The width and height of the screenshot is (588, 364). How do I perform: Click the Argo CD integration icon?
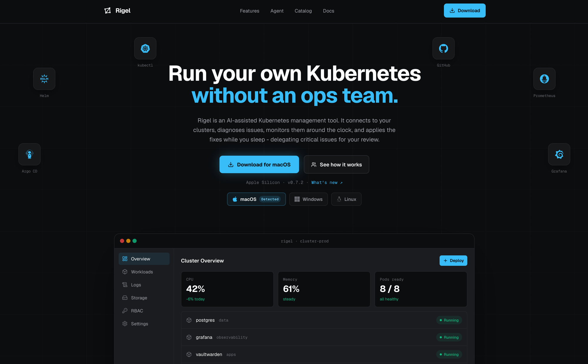29,154
